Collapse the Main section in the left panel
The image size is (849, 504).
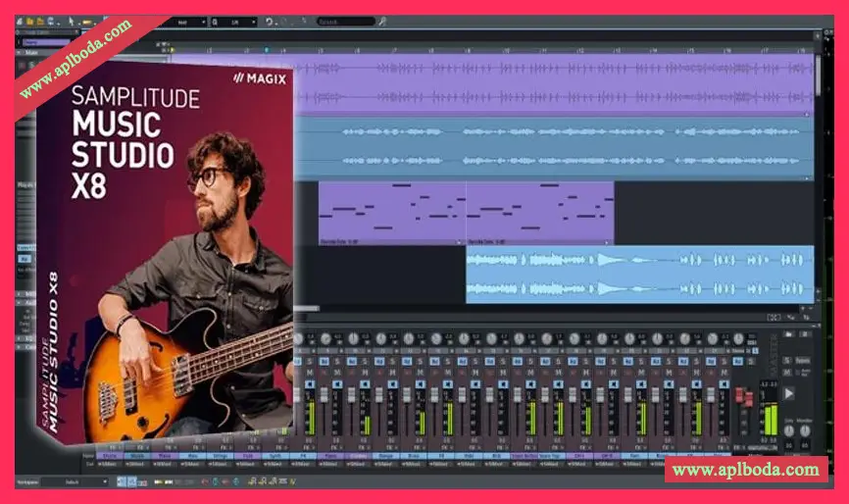tap(20, 53)
